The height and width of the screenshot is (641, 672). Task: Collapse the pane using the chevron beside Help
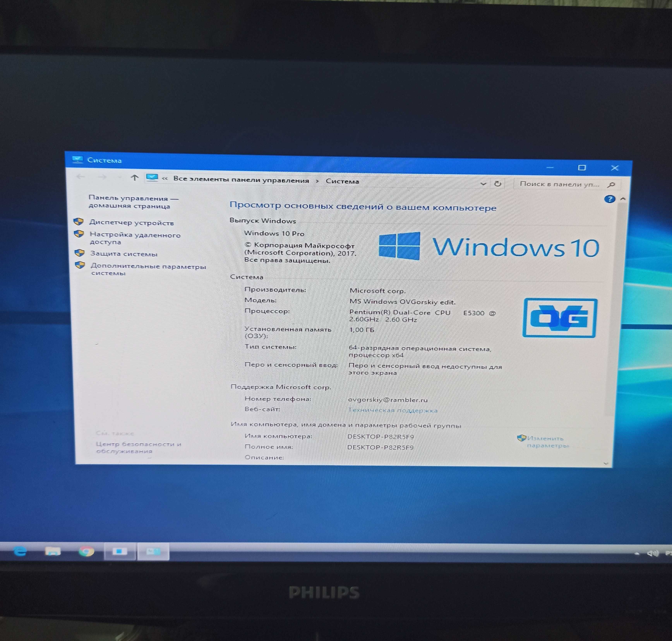(x=623, y=198)
